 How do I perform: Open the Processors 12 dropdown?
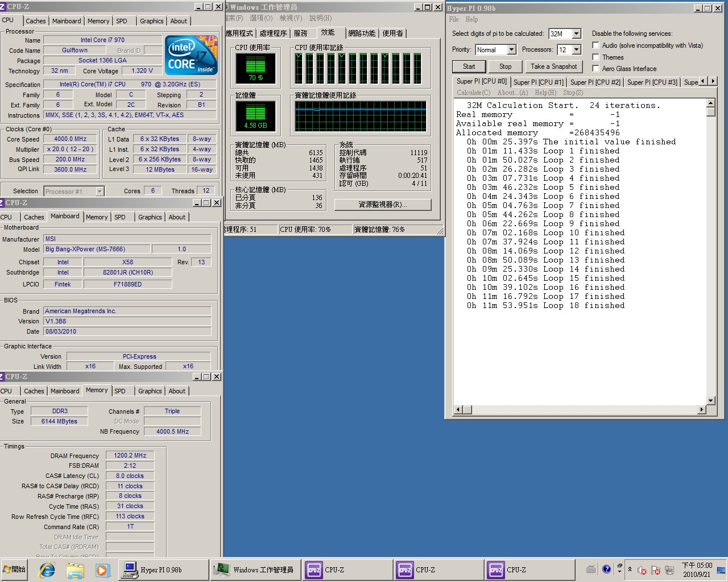(576, 49)
